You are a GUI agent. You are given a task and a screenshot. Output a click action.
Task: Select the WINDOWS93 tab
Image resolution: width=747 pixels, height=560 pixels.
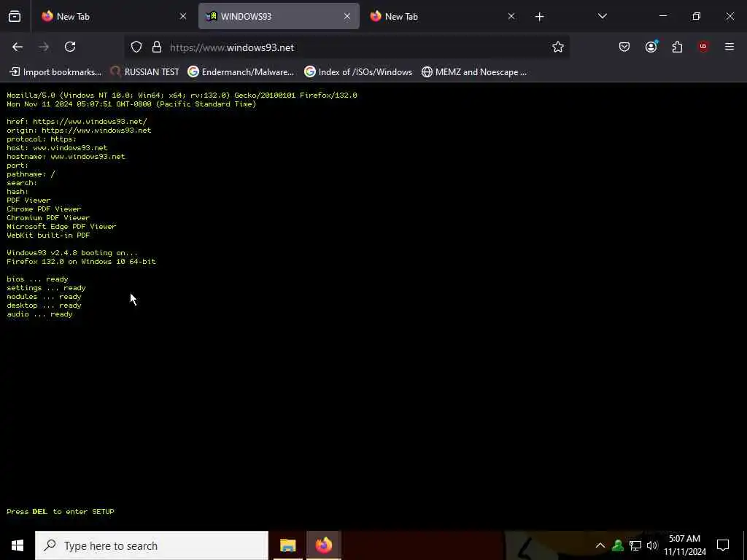[279, 17]
